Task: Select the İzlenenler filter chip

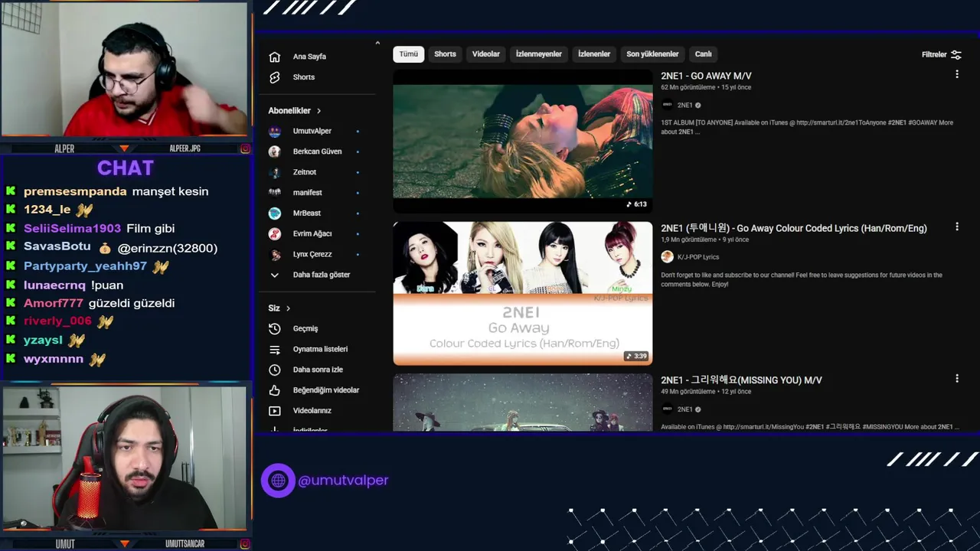Action: pos(594,54)
